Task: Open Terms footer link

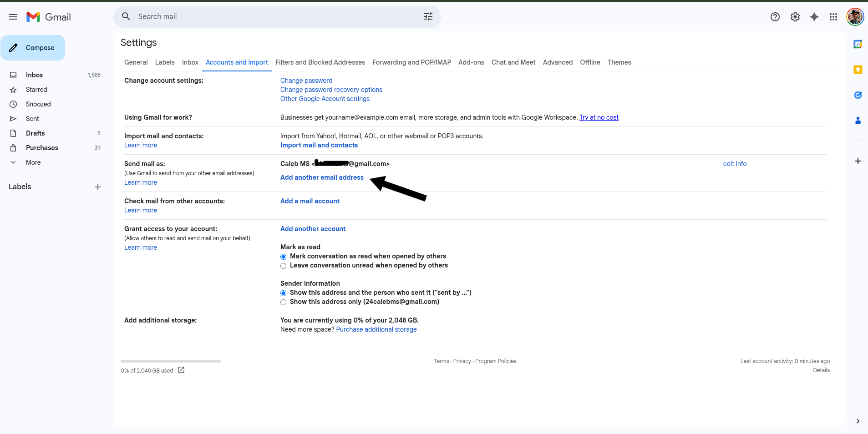Action: [442, 361]
